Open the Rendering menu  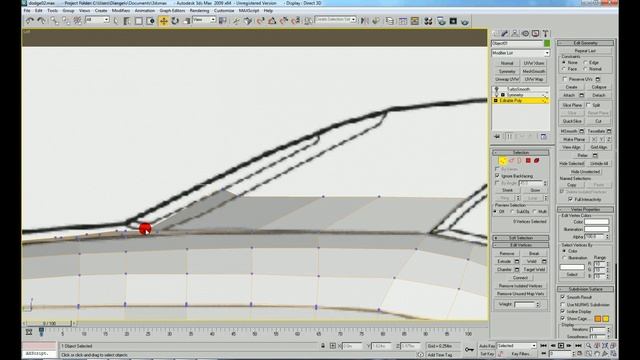199,11
